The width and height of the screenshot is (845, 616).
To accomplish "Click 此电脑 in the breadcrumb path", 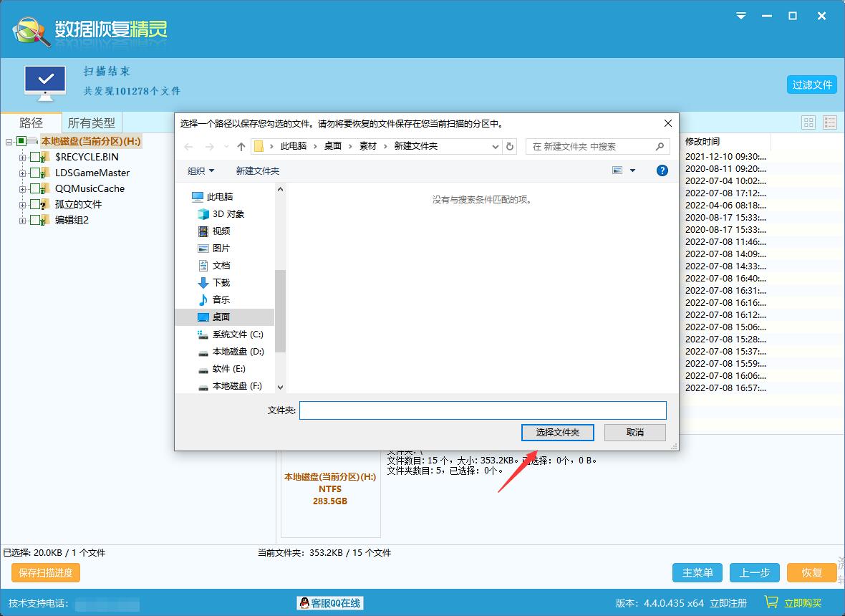I will [x=293, y=146].
